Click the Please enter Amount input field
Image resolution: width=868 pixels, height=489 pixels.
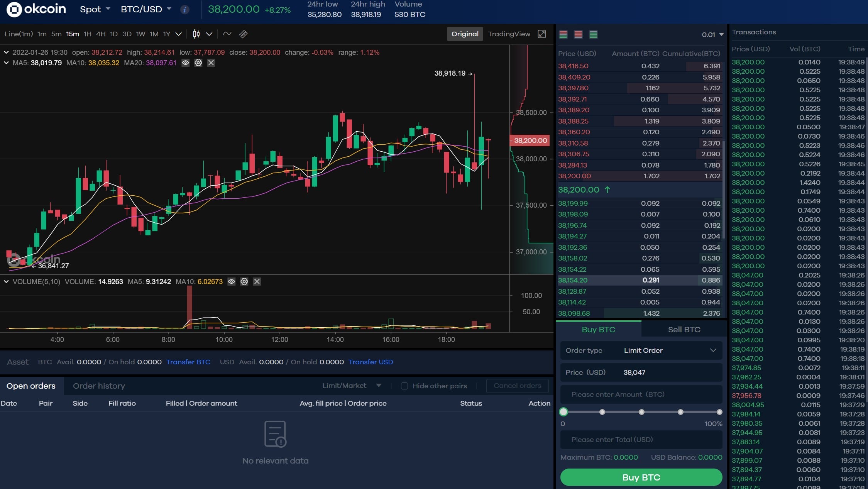[x=641, y=394]
